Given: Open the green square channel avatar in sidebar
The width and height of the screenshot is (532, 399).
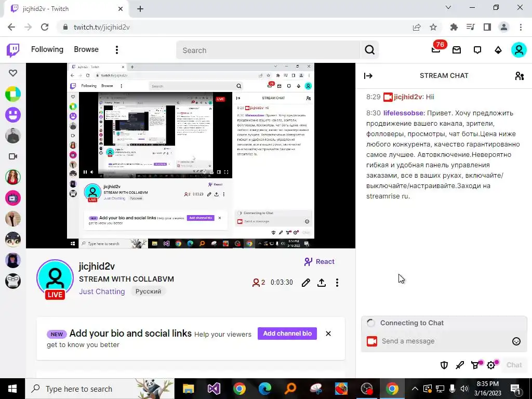Looking at the screenshot, I should click(13, 94).
